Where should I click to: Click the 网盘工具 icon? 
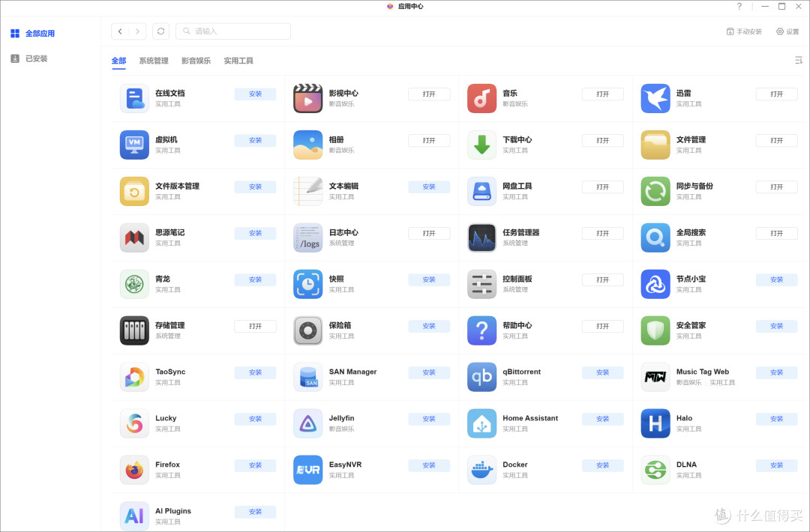point(481,191)
